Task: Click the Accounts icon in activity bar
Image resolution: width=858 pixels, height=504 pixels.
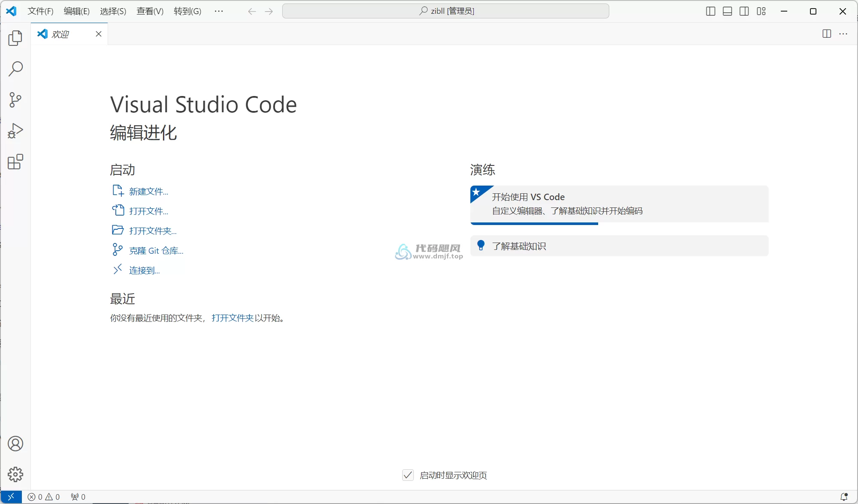Action: tap(15, 444)
